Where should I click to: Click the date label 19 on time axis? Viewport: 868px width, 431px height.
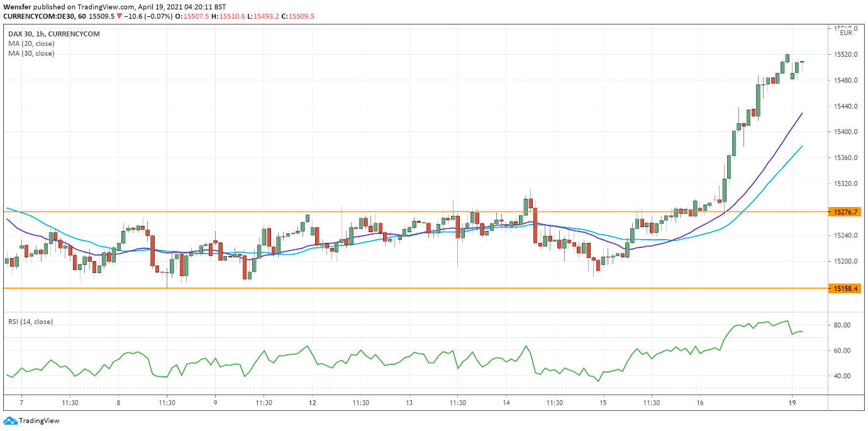click(792, 403)
